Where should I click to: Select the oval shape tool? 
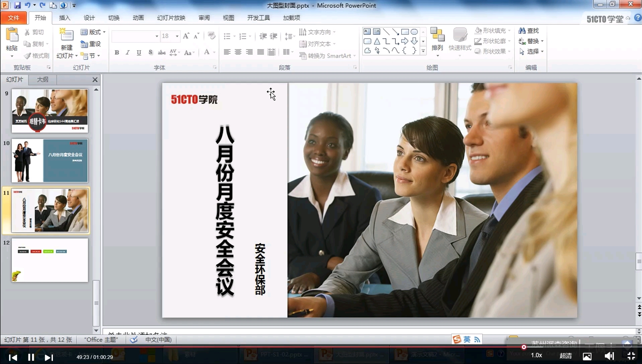click(415, 31)
